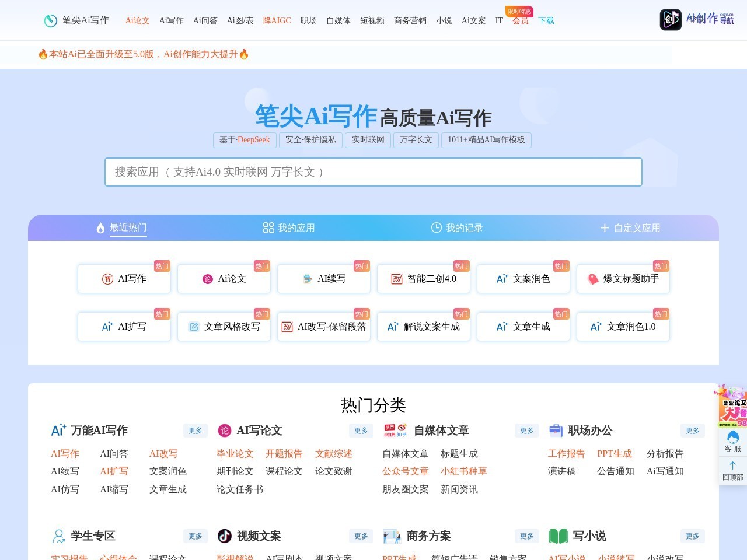
Task: Click the 文案润色 card icon
Action: tap(502, 279)
